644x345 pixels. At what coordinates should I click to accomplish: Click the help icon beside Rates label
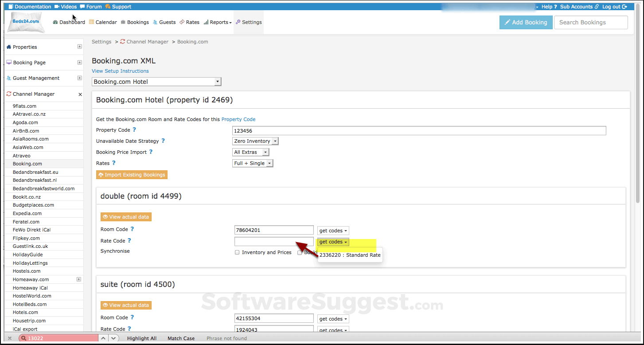click(x=114, y=163)
